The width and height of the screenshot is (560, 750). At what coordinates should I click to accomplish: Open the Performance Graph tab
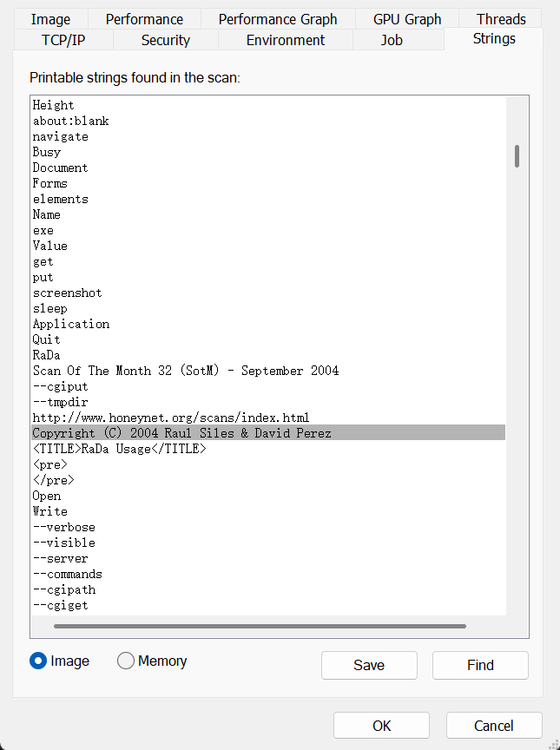(x=278, y=19)
